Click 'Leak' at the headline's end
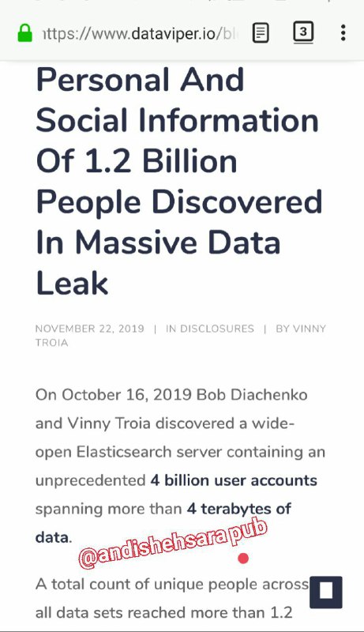 (72, 284)
